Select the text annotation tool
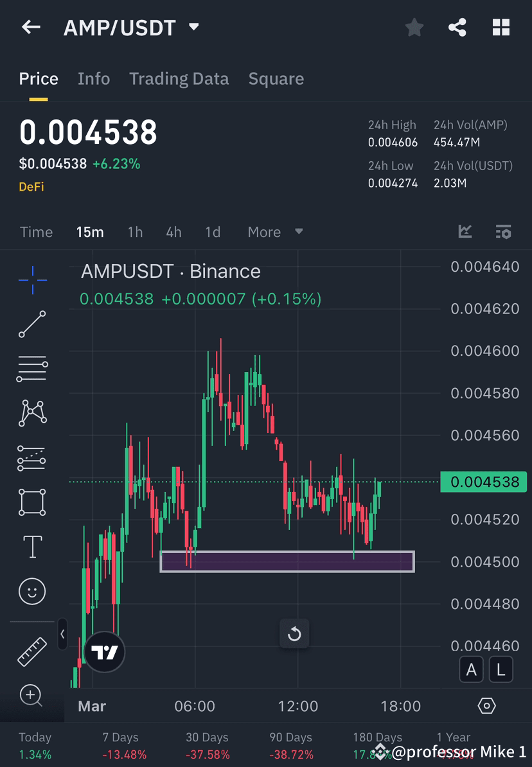Viewport: 532px width, 767px height. pyautogui.click(x=32, y=546)
